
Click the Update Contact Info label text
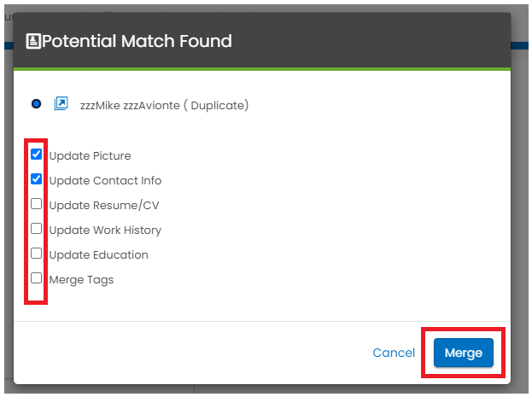(x=105, y=180)
